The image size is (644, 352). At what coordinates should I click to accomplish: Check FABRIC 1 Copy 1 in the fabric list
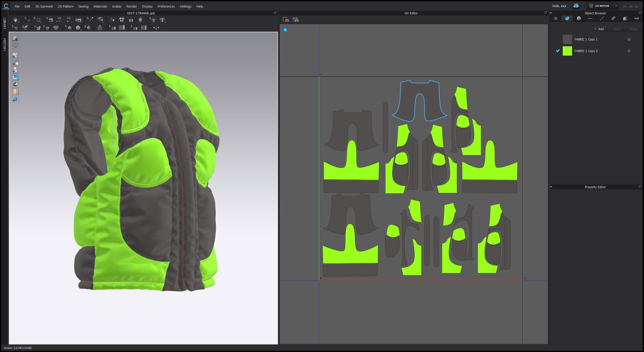pyautogui.click(x=558, y=39)
